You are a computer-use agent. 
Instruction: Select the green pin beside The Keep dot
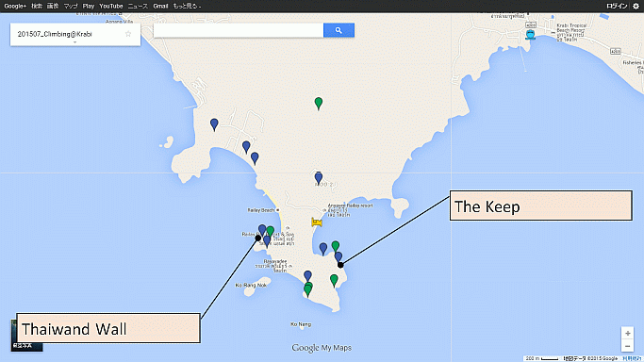pyautogui.click(x=336, y=246)
